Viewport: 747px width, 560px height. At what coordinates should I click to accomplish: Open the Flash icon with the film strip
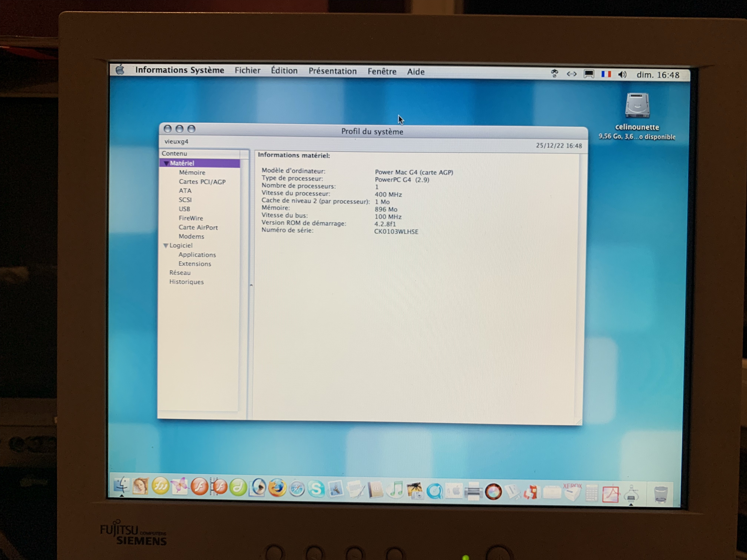coord(219,487)
